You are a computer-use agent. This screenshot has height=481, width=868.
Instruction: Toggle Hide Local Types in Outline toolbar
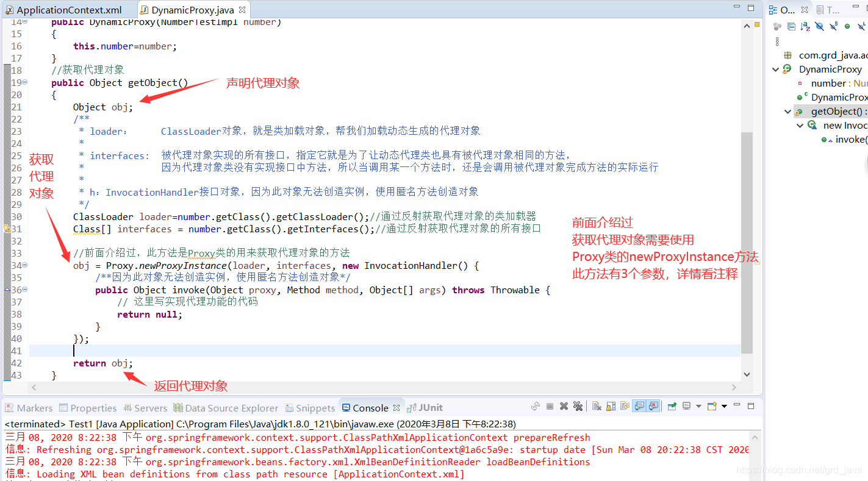tap(861, 26)
